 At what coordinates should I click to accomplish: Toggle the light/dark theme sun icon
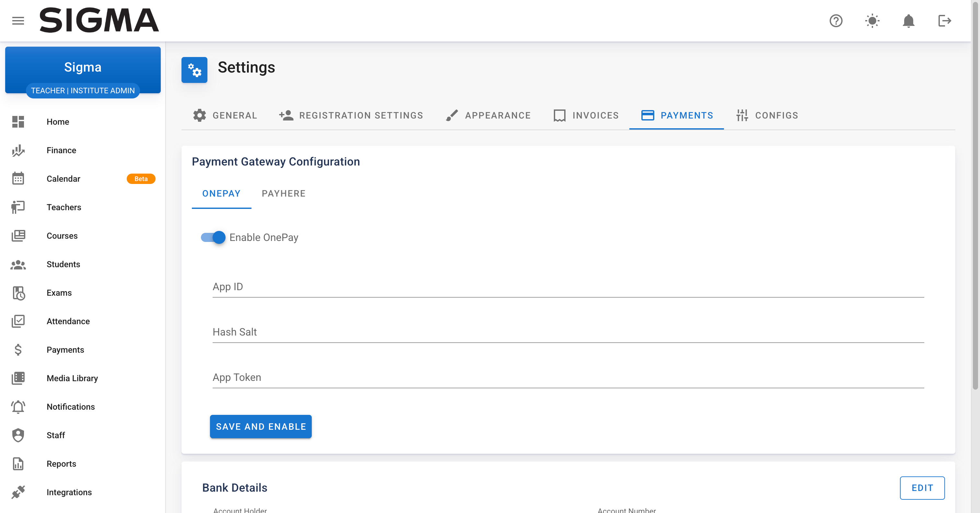[x=871, y=20]
